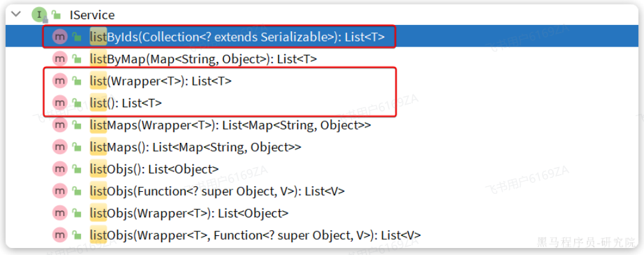
Task: Click the IService interface name label
Action: pos(91,14)
